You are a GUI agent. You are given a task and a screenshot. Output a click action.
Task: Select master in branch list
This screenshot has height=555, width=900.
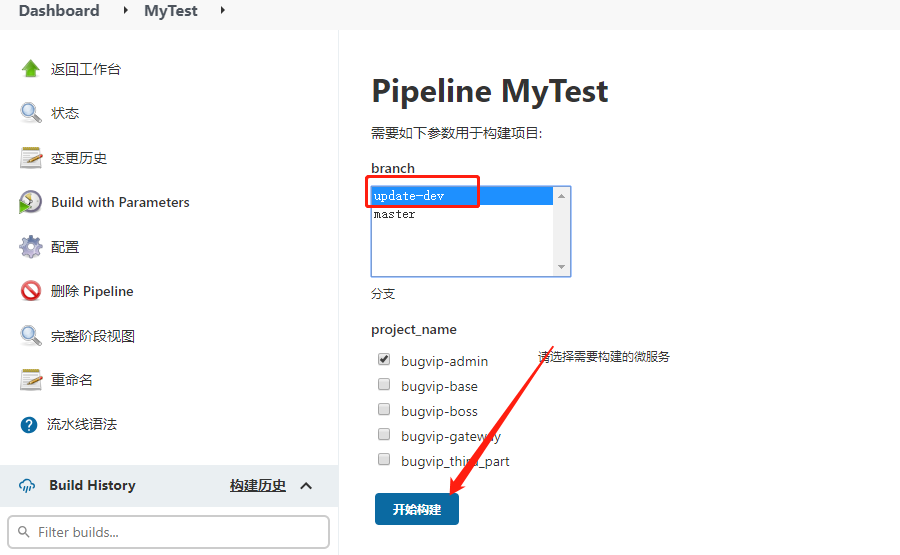462,214
